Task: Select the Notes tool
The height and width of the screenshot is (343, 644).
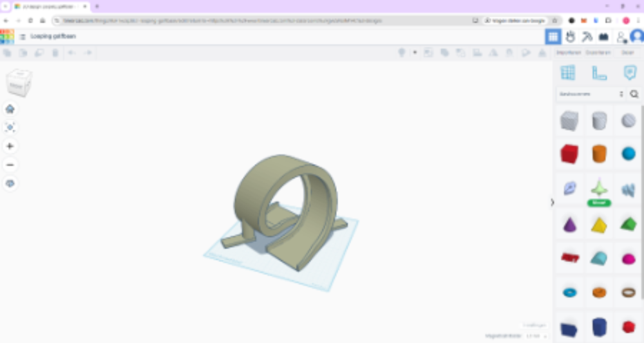Action: pyautogui.click(x=630, y=73)
